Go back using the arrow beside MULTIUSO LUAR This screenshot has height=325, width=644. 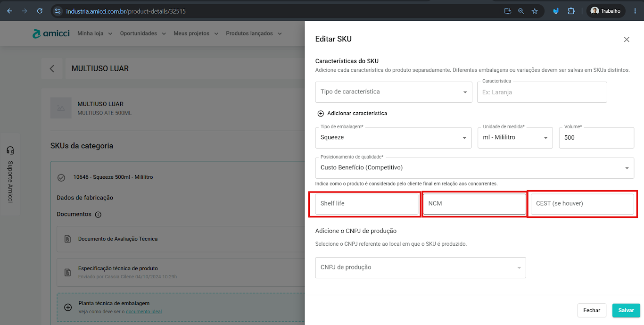click(x=52, y=68)
